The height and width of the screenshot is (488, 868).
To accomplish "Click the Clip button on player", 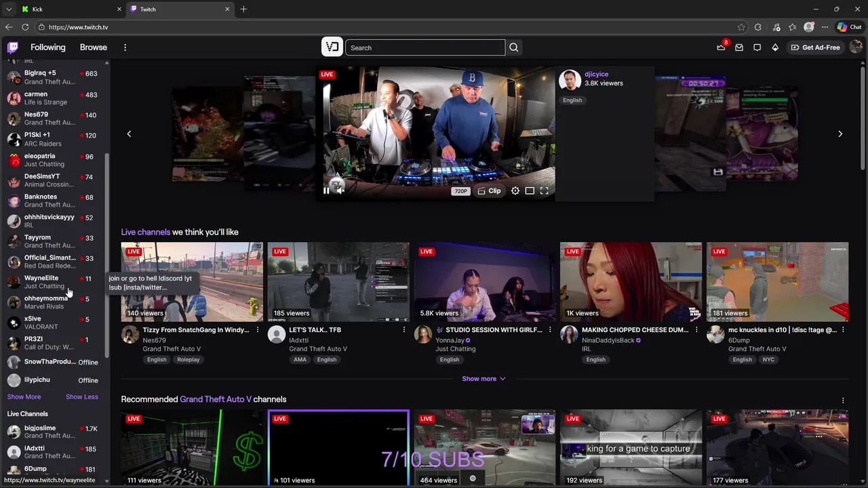I will coord(489,191).
